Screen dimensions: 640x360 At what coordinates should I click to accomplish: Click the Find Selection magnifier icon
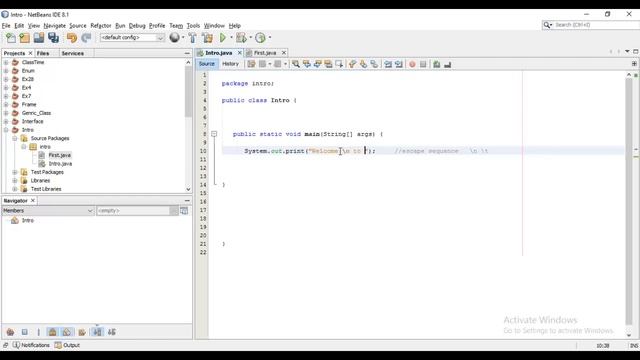click(x=296, y=64)
